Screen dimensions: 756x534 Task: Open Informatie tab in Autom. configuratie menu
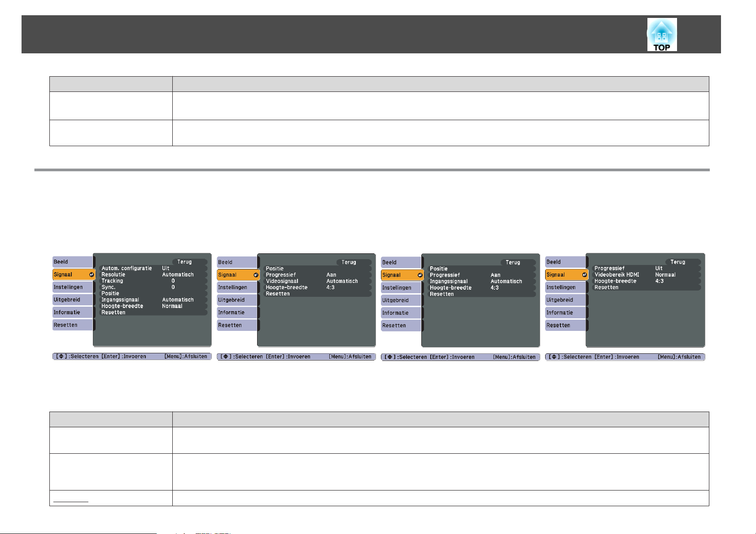pos(73,312)
